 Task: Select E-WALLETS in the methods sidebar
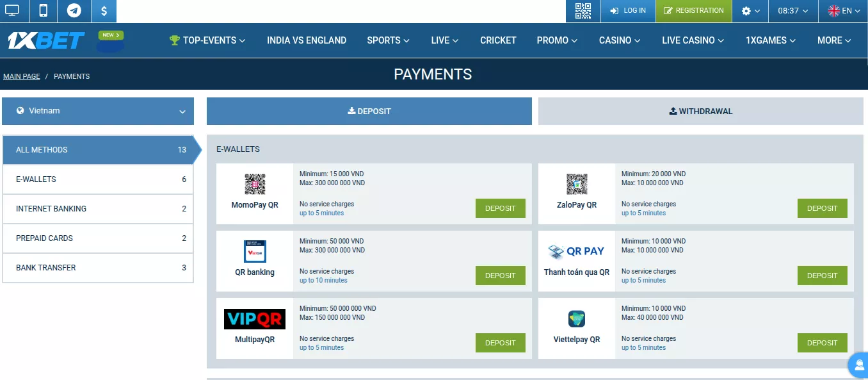(x=97, y=179)
